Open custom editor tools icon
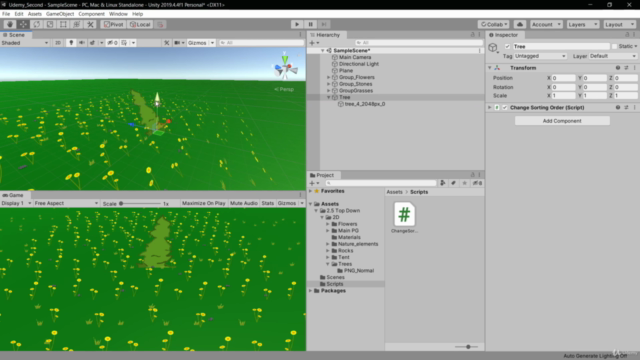The height and width of the screenshot is (360, 640). (x=90, y=24)
